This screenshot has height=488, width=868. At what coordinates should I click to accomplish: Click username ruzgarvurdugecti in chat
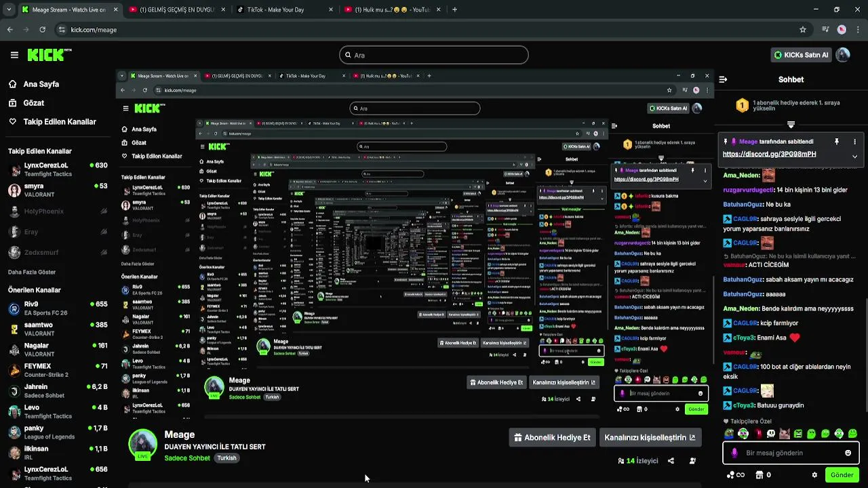(x=748, y=190)
